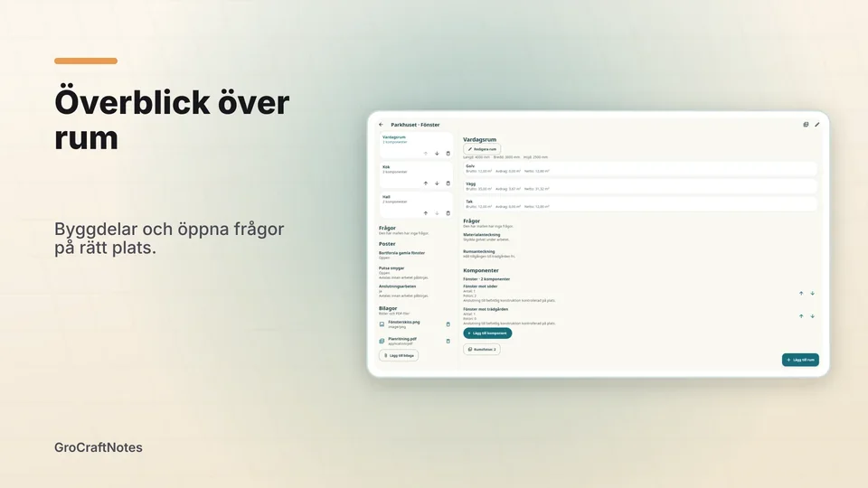Move Vardagsrum room card up
The width and height of the screenshot is (868, 488).
pyautogui.click(x=426, y=154)
